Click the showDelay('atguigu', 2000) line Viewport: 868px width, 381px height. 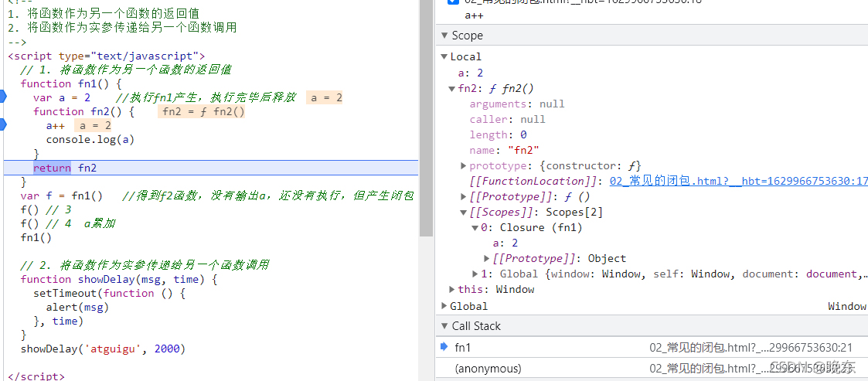click(103, 349)
